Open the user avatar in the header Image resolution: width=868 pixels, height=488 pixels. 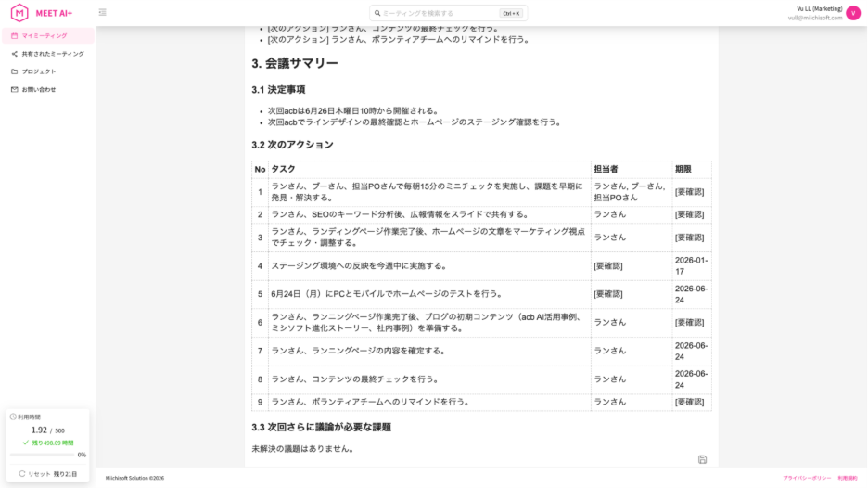coord(852,13)
